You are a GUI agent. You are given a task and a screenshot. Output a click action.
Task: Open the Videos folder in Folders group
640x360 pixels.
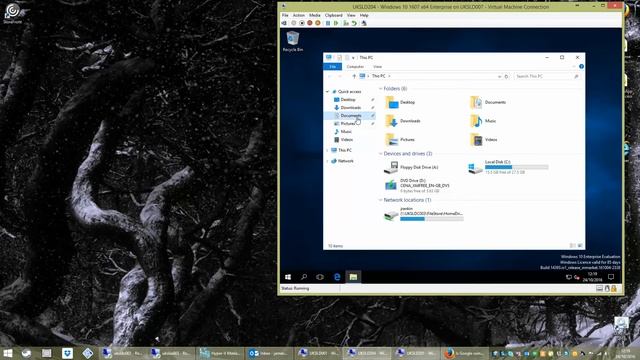[x=484, y=140]
